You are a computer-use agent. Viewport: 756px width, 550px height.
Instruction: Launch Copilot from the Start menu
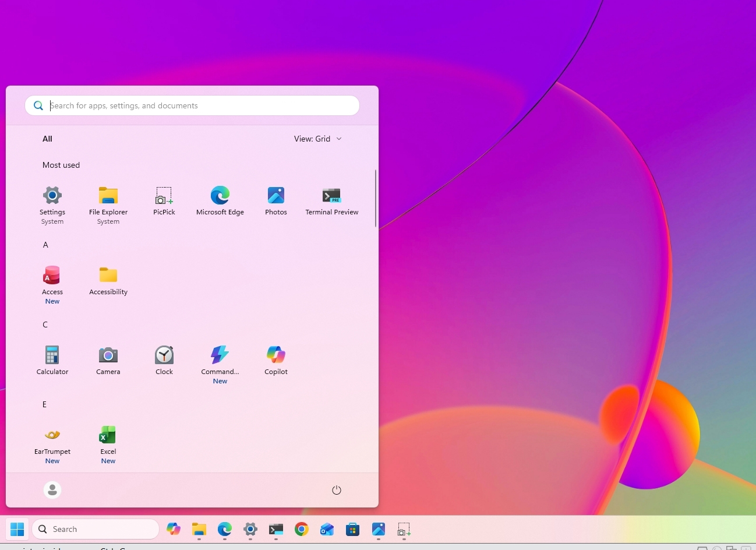click(x=276, y=361)
